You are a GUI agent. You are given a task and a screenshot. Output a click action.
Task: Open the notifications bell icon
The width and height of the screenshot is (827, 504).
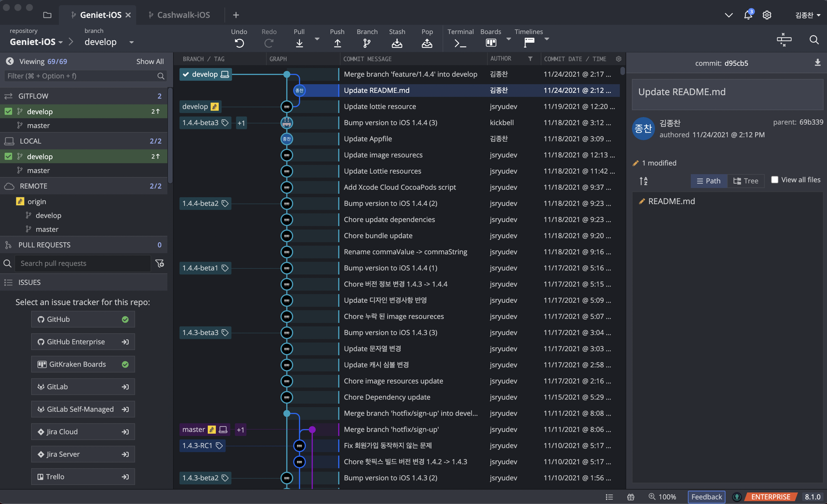(x=748, y=15)
